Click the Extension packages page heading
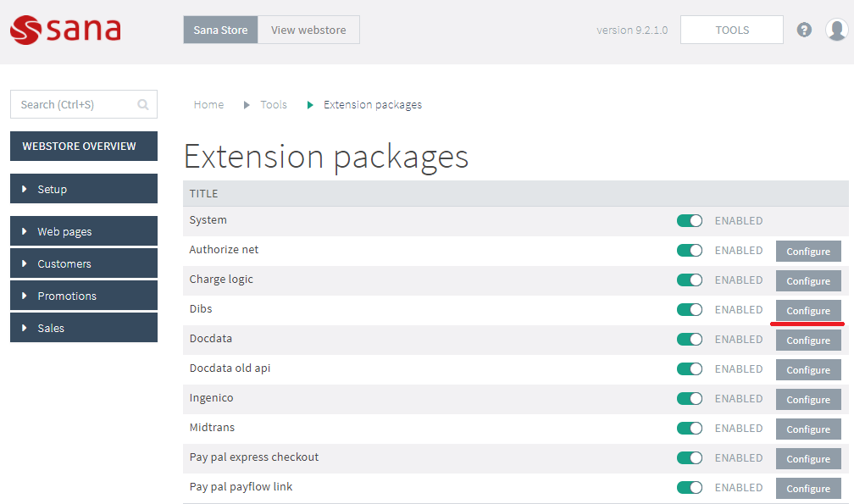This screenshot has width=854, height=504. pyautogui.click(x=326, y=158)
